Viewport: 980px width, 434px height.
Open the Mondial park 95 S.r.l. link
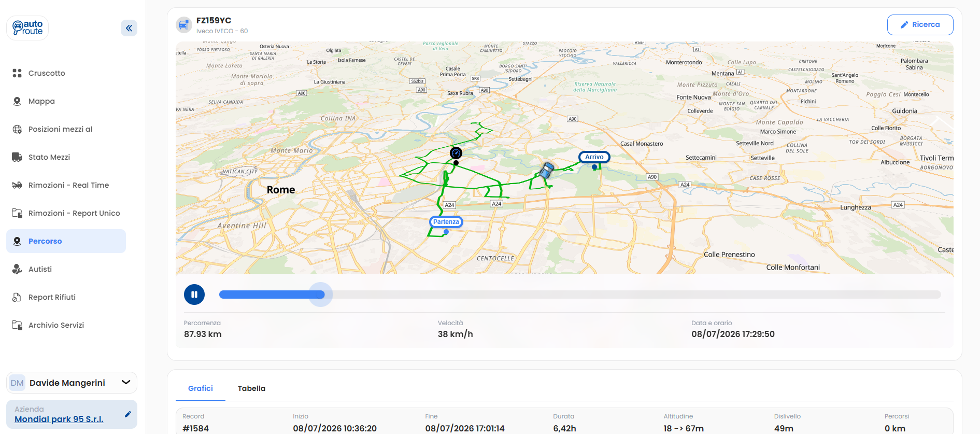click(x=59, y=419)
